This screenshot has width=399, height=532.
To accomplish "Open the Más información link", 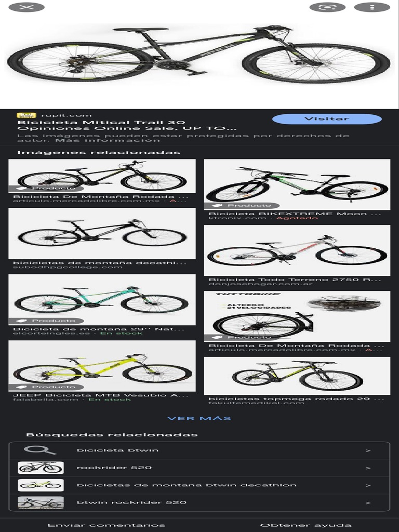I will click(108, 140).
